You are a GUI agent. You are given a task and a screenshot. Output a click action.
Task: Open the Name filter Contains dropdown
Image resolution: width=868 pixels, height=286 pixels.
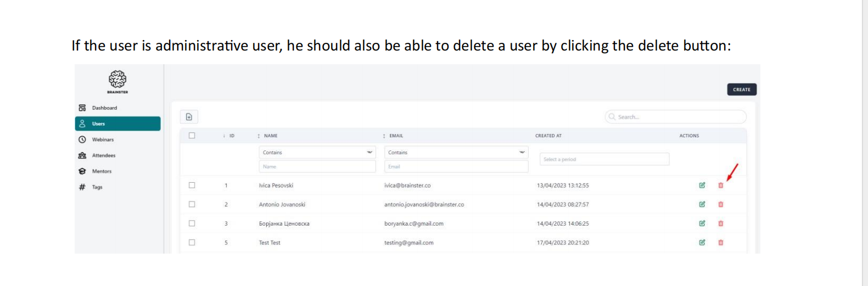click(x=317, y=153)
